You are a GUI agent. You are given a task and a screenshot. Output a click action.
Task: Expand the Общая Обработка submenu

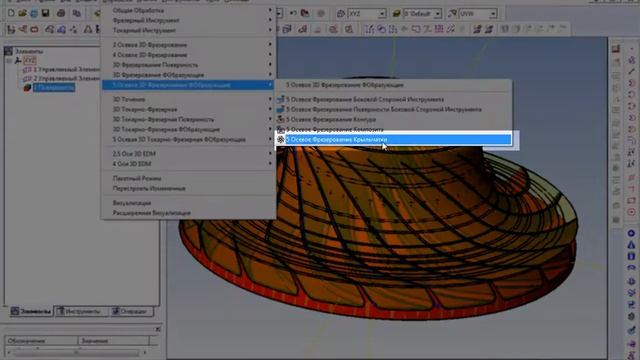(x=188, y=10)
